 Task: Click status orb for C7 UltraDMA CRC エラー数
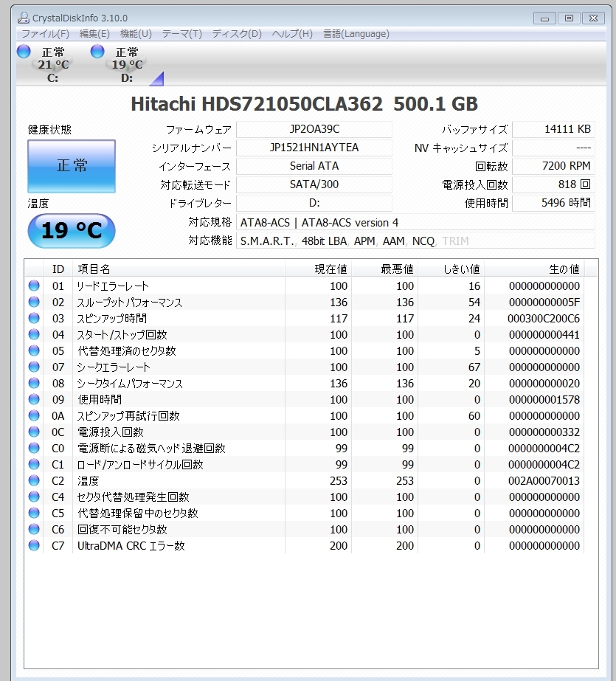(34, 545)
